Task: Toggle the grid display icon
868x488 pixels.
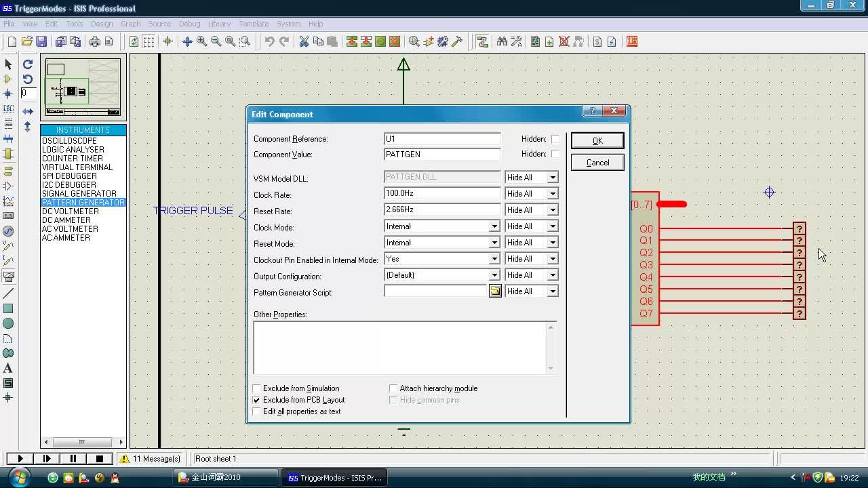Action: click(x=149, y=41)
